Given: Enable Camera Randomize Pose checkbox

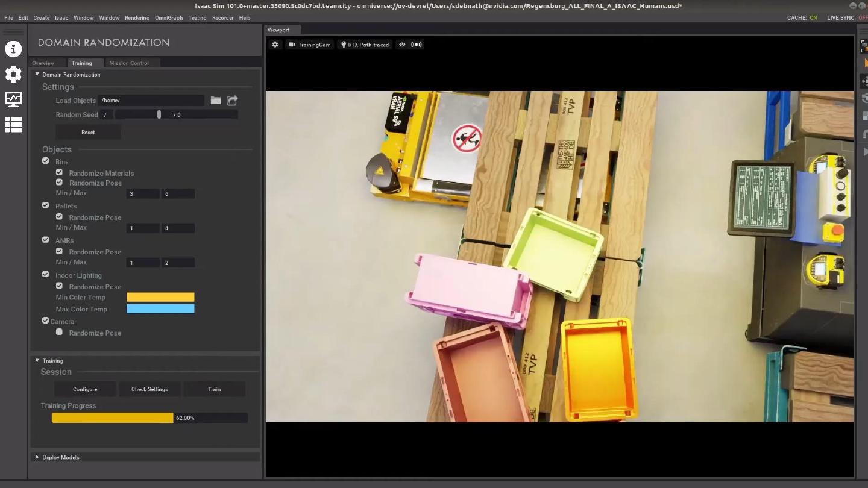Looking at the screenshot, I should coord(59,332).
